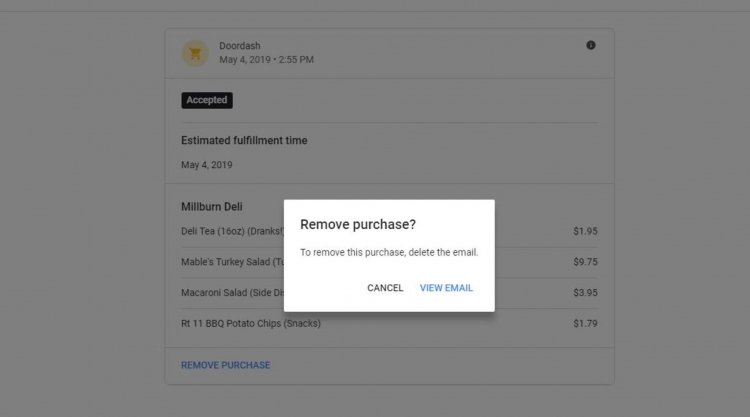Select the Deli Tea (16oz) item

pos(232,231)
